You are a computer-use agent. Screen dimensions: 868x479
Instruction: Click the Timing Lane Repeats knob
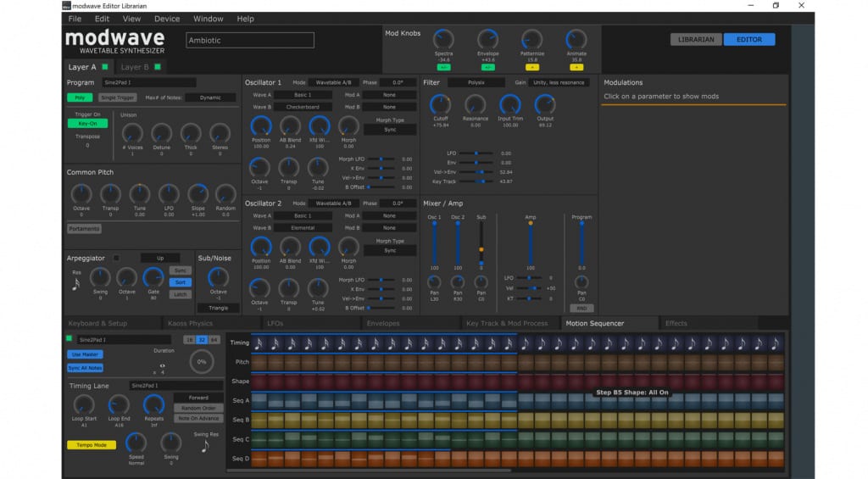tap(154, 404)
